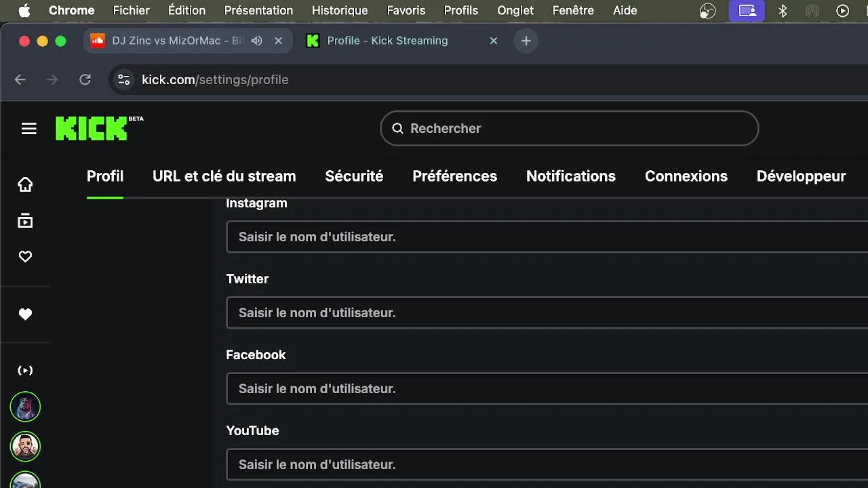Mute the SoundCloud tab audio

tap(256, 41)
